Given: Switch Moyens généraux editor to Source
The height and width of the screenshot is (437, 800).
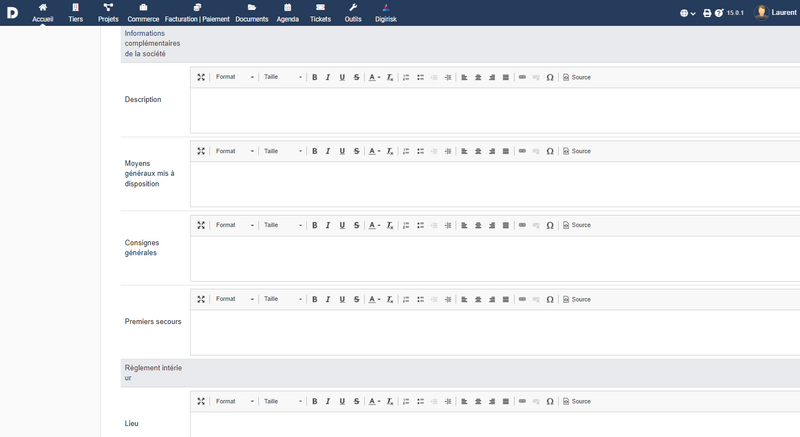Looking at the screenshot, I should click(577, 151).
